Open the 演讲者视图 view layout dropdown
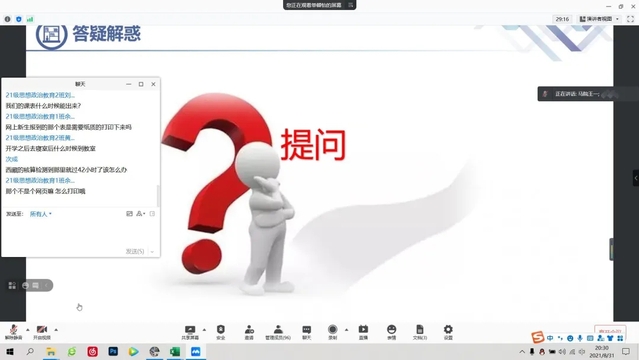639x360 pixels. pos(599,19)
